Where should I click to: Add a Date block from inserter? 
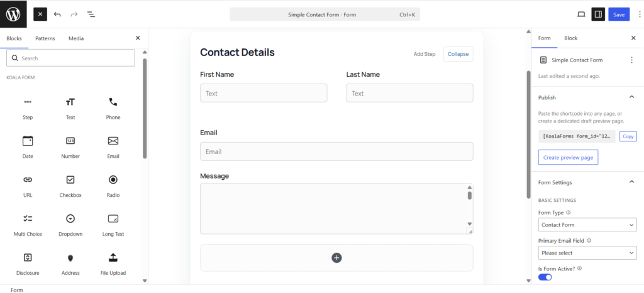click(x=28, y=147)
